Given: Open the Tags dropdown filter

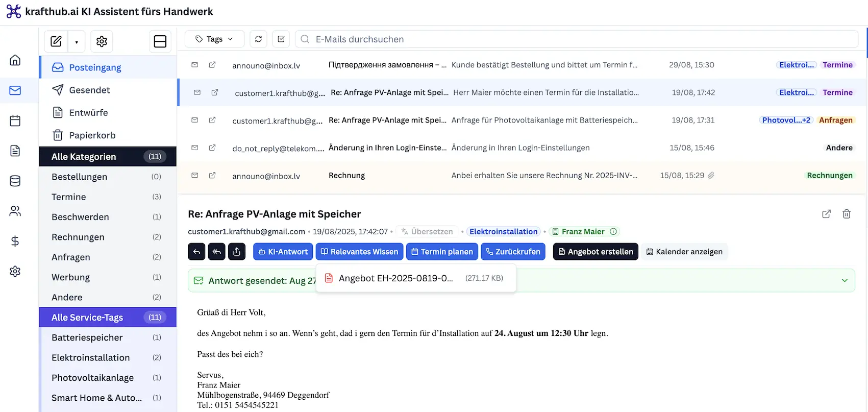Looking at the screenshot, I should tap(214, 39).
